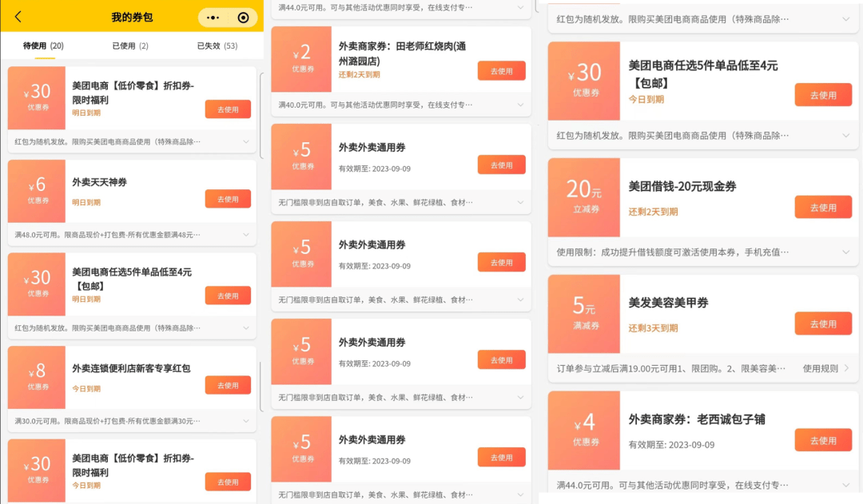Screen dimensions: 863x504
Task: Use the 田老师红烧肉 merchant coupon
Action: [501, 71]
